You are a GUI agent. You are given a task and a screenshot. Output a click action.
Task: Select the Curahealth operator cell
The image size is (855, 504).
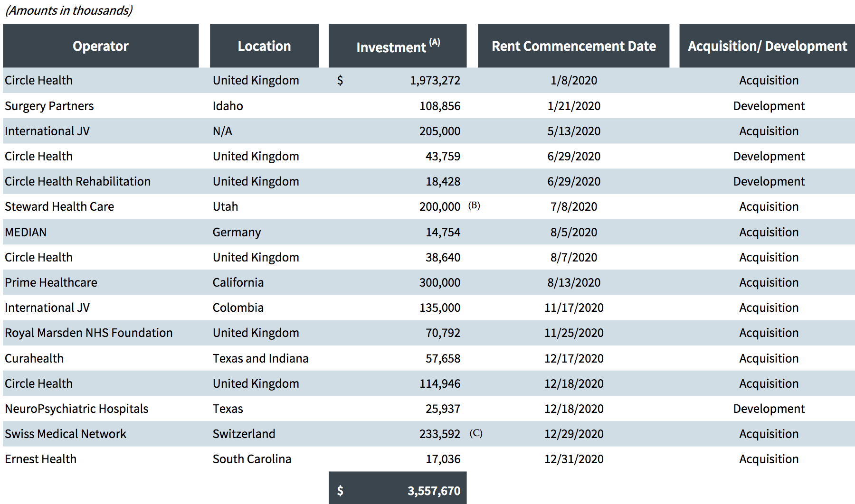(x=34, y=358)
